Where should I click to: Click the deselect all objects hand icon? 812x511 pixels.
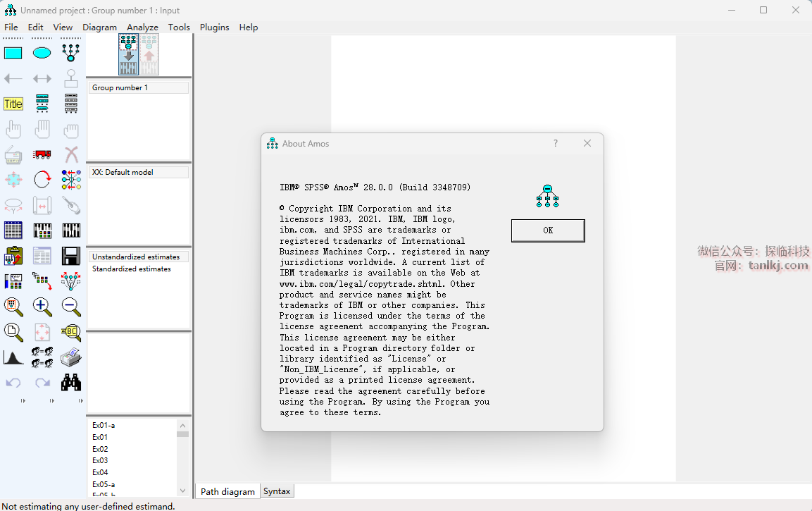tap(71, 130)
